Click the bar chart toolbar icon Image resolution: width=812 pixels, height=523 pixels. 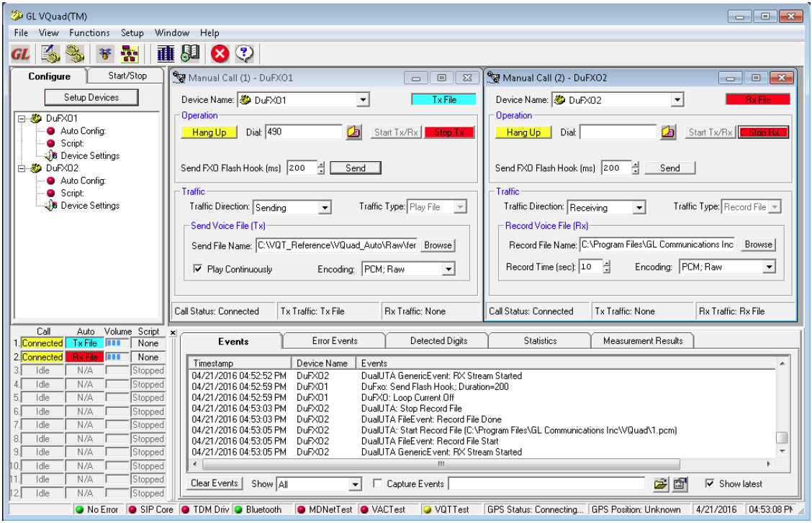[166, 53]
